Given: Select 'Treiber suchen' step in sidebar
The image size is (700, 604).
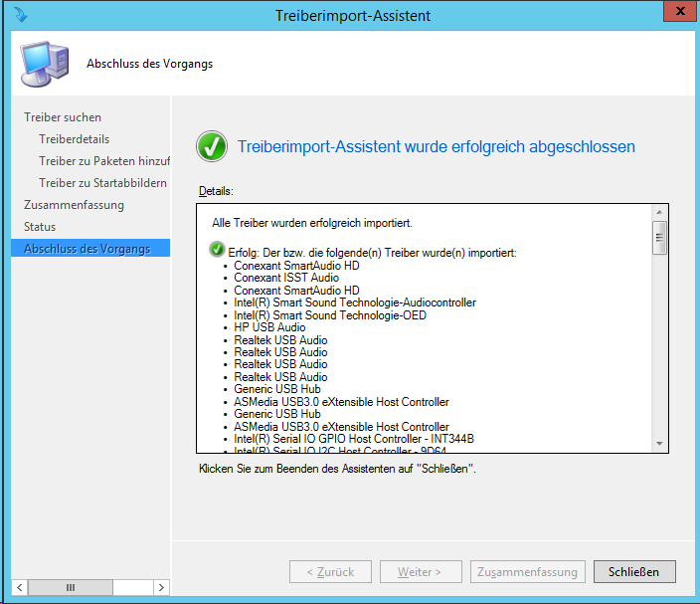Looking at the screenshot, I should tap(63, 117).
